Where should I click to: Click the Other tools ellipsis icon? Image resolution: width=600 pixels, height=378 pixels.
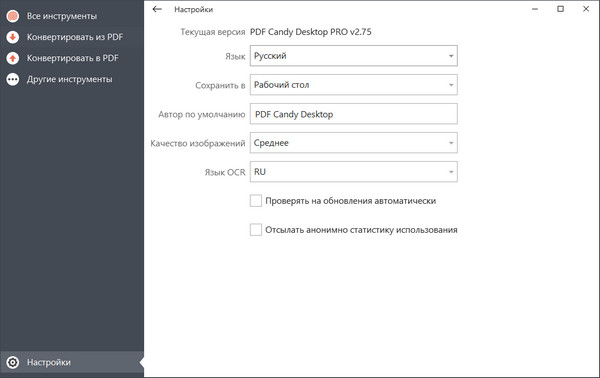(13, 79)
